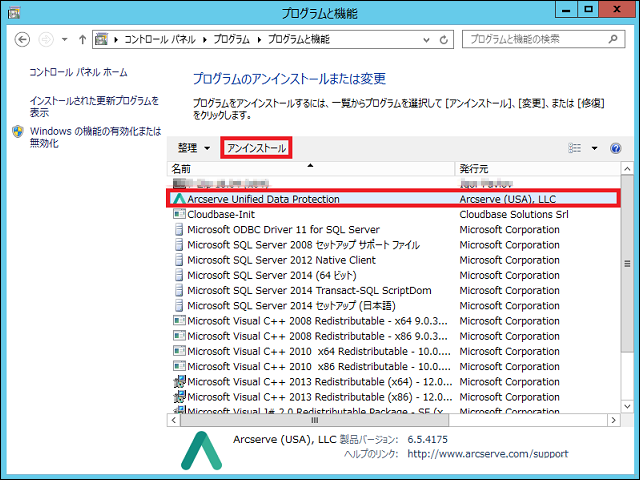
Task: Click the Forward navigation arrow
Action: pyautogui.click(x=46, y=40)
